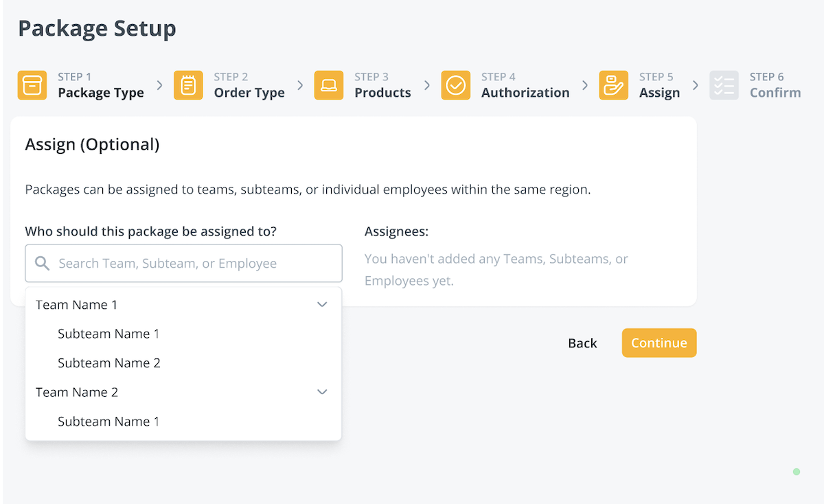Image resolution: width=824 pixels, height=504 pixels.
Task: Select Team Name 1 in dropdown
Action: [x=77, y=305]
